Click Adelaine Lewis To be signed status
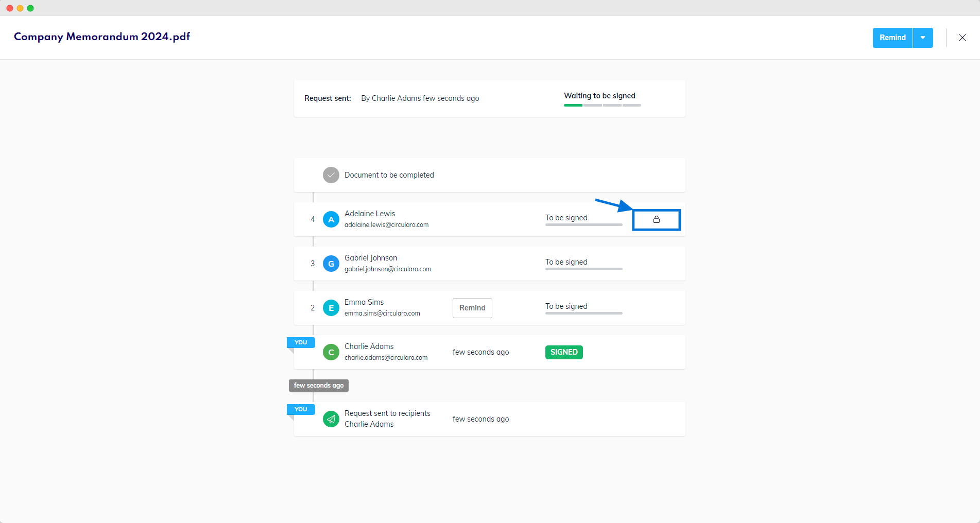Image resolution: width=980 pixels, height=523 pixels. click(x=566, y=218)
